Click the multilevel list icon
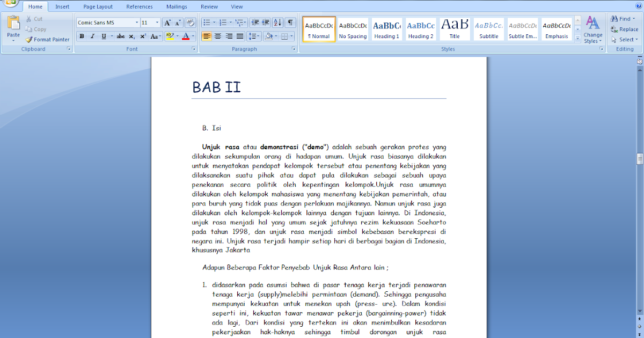 [x=239, y=23]
